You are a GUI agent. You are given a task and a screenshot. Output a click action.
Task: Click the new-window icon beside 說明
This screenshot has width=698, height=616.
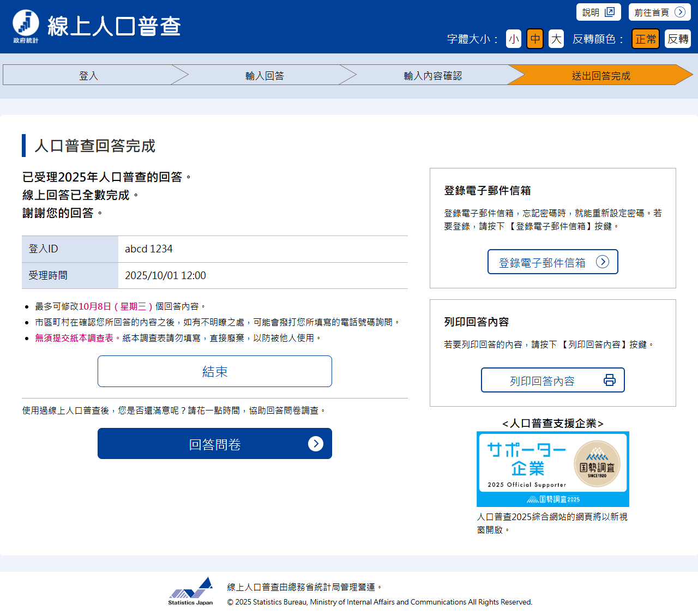(x=610, y=12)
